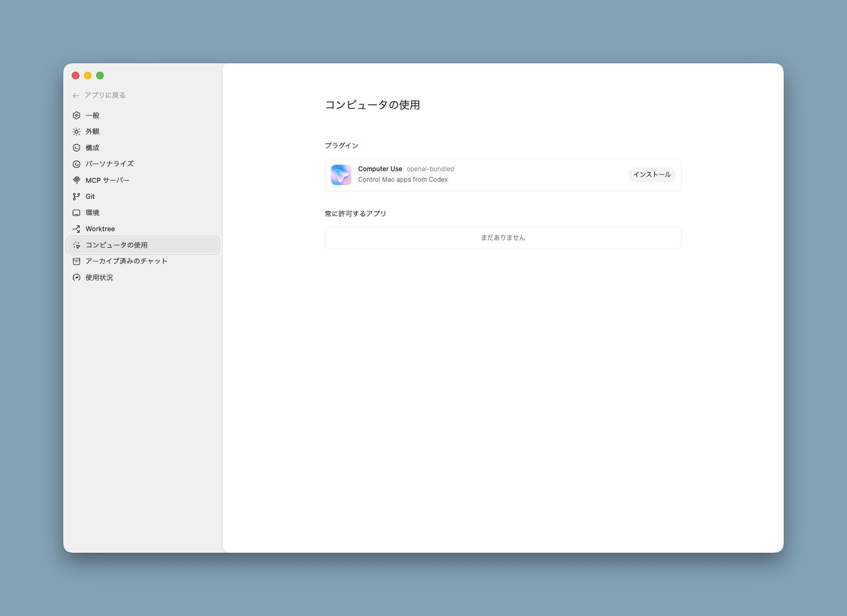Image resolution: width=847 pixels, height=616 pixels.
Task: Click the gear icon beside 一般
Action: [77, 115]
